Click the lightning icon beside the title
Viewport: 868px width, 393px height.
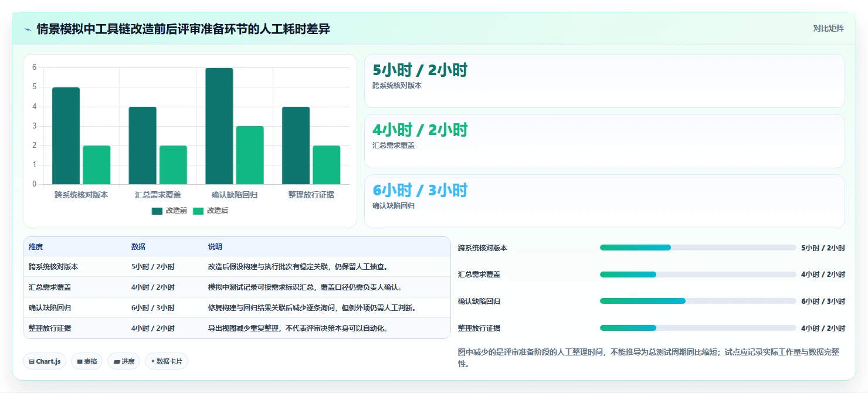tap(28, 29)
